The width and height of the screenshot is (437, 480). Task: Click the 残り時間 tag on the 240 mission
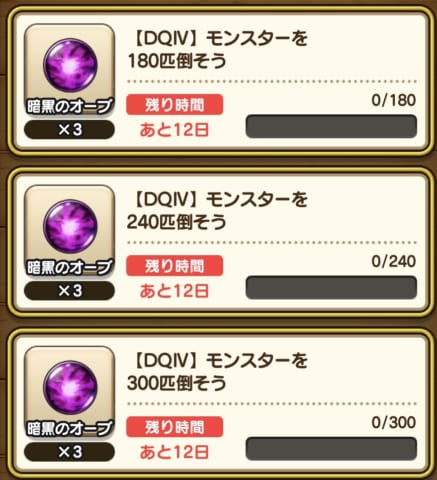[175, 266]
